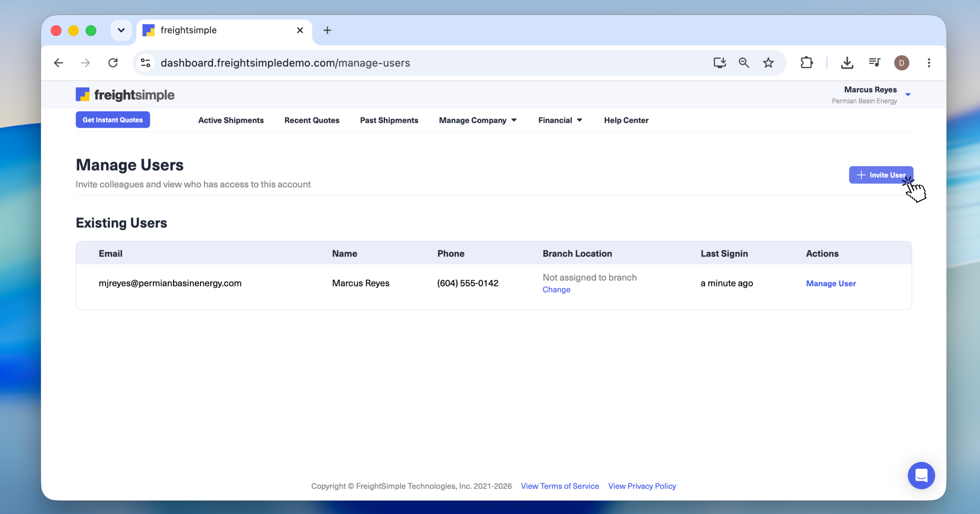Click the Phone column header
The width and height of the screenshot is (980, 514).
pyautogui.click(x=450, y=253)
